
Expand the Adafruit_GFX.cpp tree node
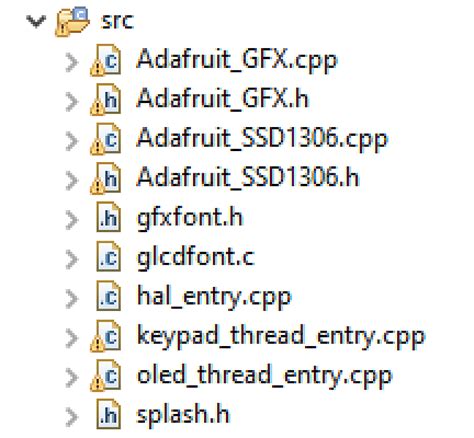pos(72,62)
